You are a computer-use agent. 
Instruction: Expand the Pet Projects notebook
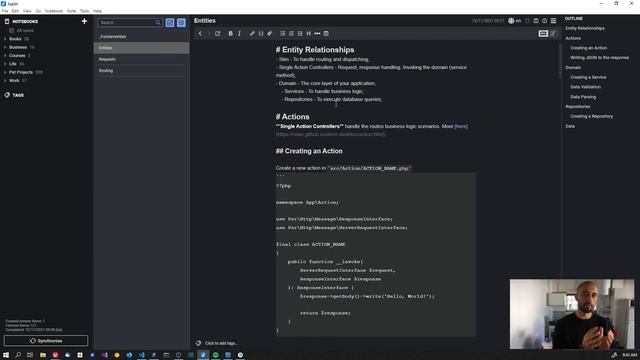coord(5,72)
